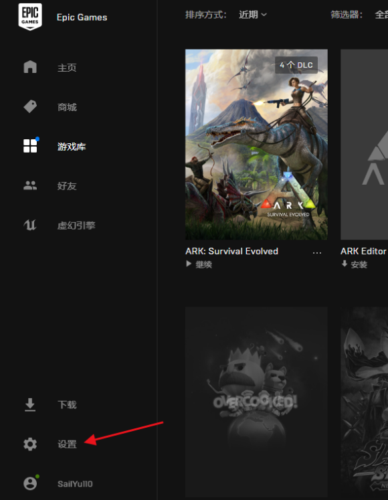The height and width of the screenshot is (500, 388).
Task: Select 游戏库 menu label
Action: [x=72, y=146]
